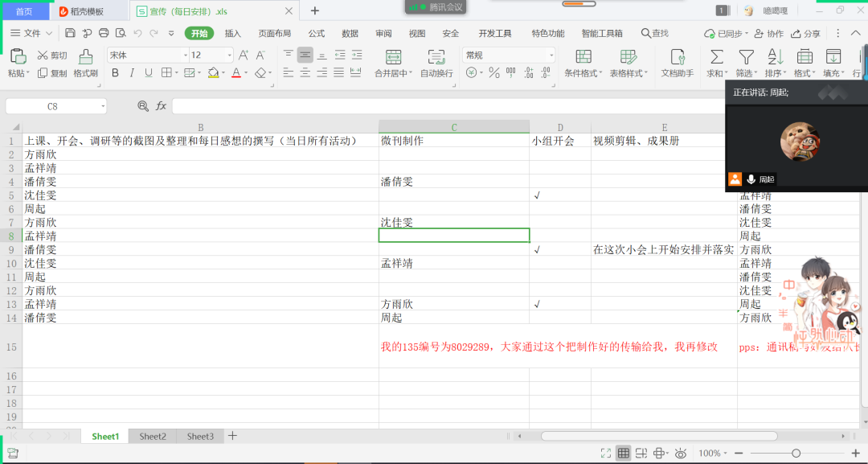Open the font size 12 dropdown
868x464 pixels.
229,55
